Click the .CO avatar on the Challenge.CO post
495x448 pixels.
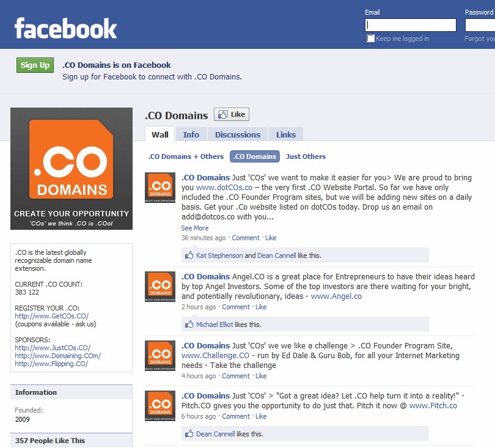coord(160,356)
